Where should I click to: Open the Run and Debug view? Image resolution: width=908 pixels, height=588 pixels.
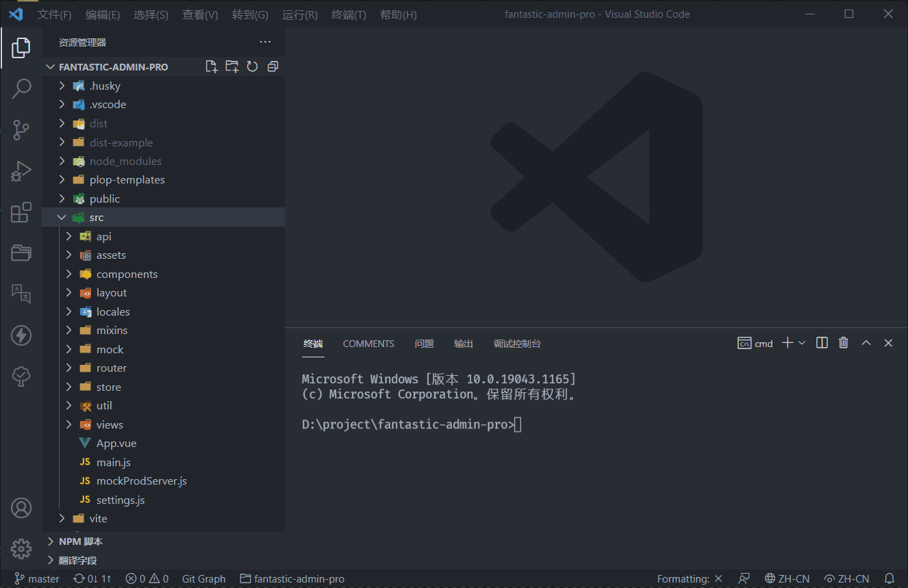pyautogui.click(x=21, y=171)
